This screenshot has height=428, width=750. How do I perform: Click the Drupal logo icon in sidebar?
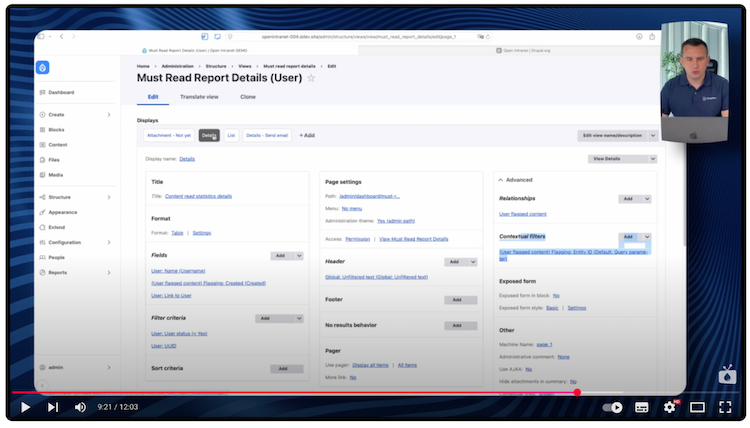click(43, 67)
